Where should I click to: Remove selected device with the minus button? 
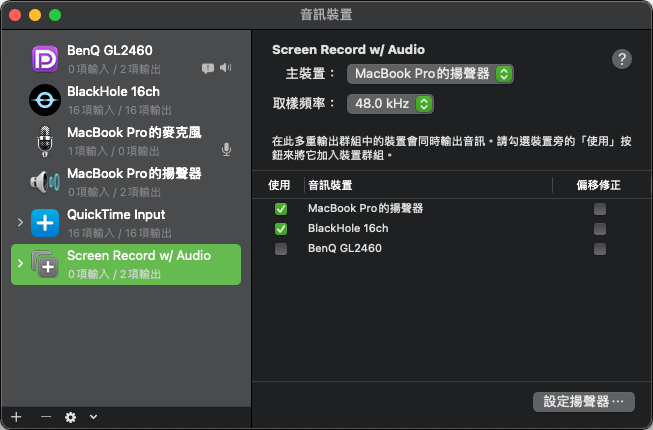tap(46, 417)
